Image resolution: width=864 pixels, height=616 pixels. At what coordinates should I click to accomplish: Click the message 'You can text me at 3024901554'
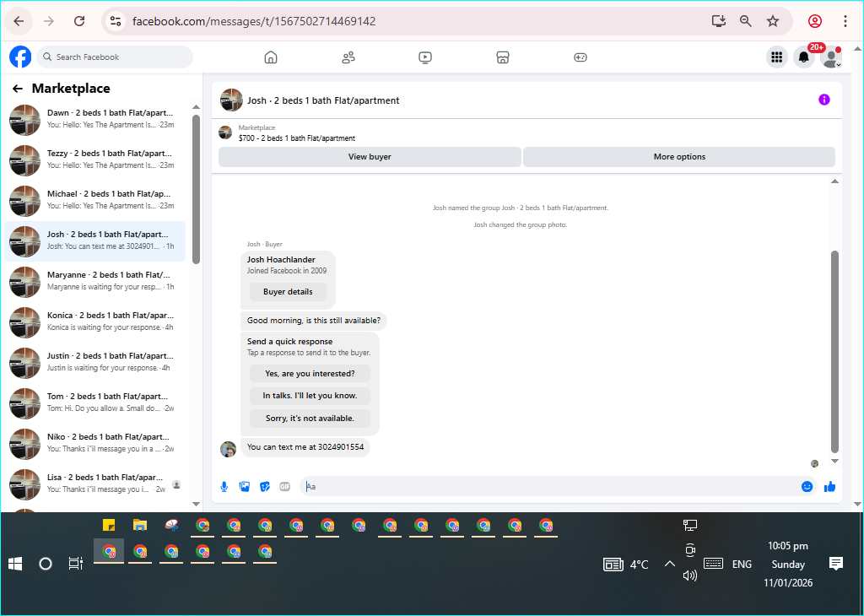(305, 447)
